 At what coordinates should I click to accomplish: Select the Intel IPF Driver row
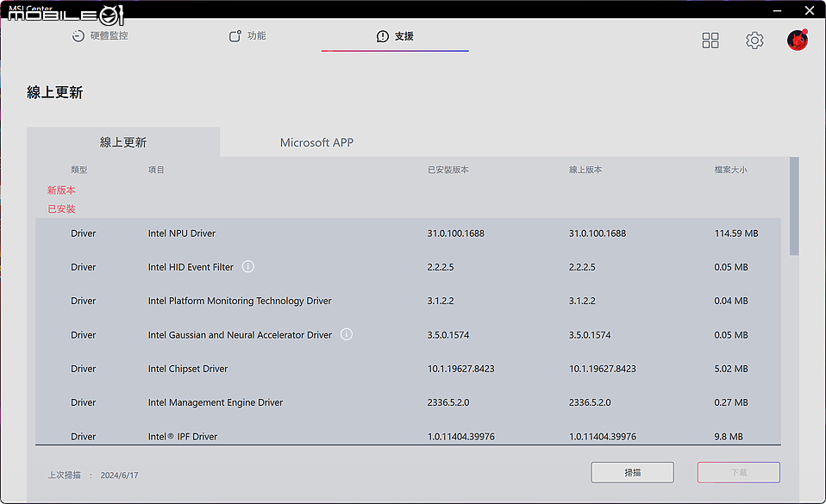tap(409, 435)
